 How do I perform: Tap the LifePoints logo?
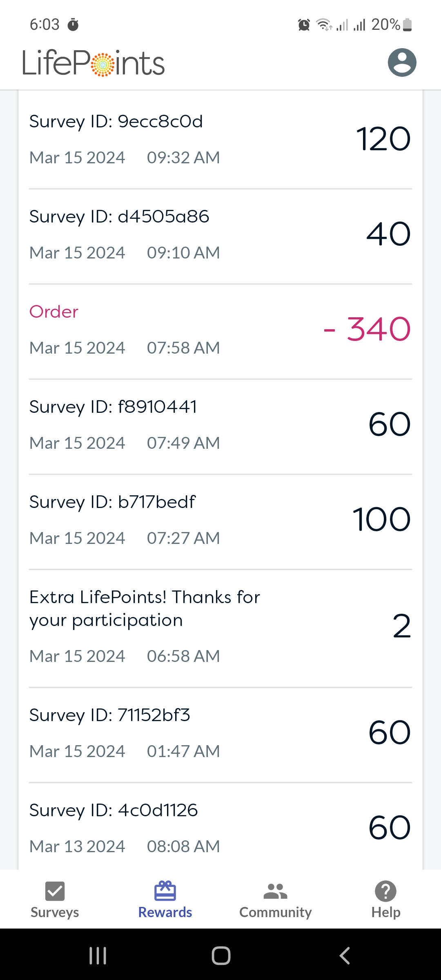point(94,63)
